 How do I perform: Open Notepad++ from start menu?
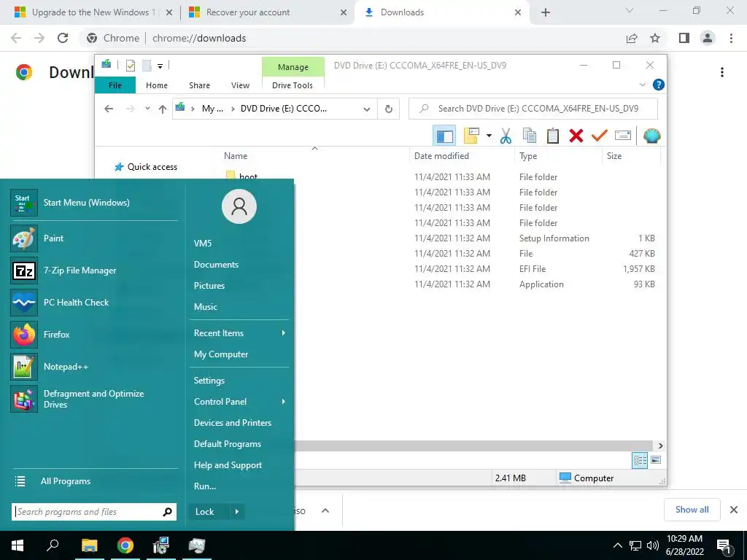[x=94, y=367]
